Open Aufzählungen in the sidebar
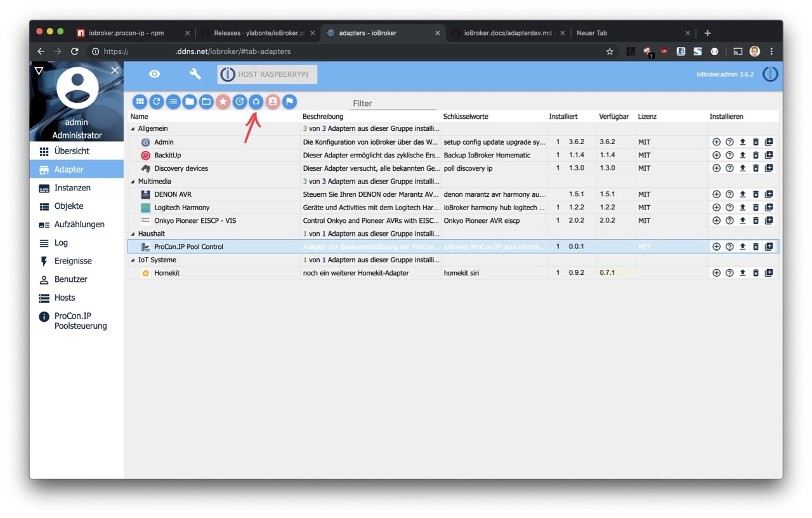Screen dimensions: 812x518 (x=77, y=224)
